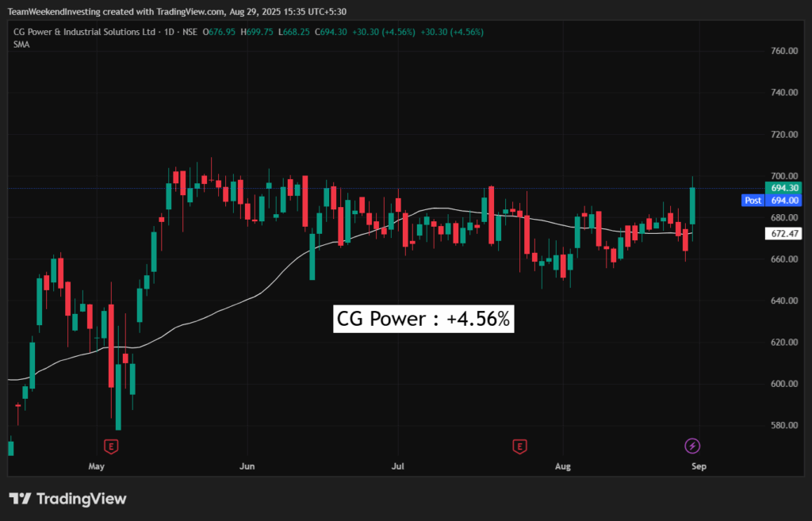The image size is (812, 521).
Task: Click the 640.00 price axis label
Action: 784,301
